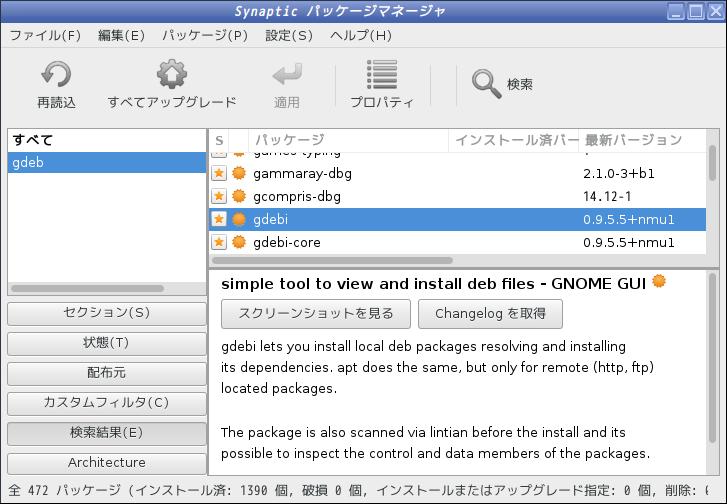Select the gdebi-core package name

pos(287,242)
